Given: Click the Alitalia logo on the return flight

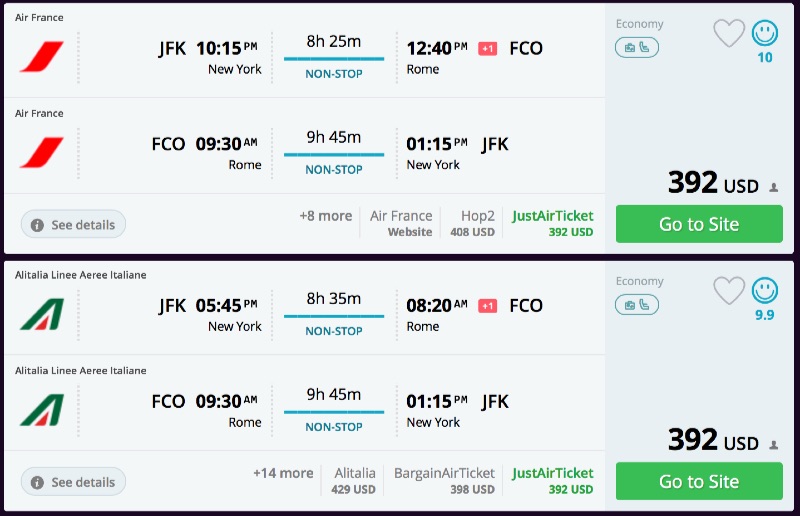Looking at the screenshot, I should click(41, 409).
